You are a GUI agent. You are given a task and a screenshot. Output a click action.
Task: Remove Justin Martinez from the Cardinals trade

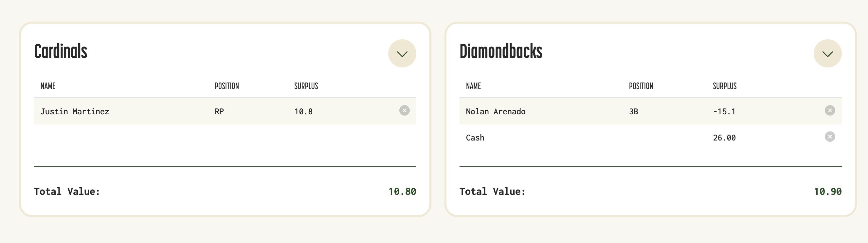click(404, 111)
